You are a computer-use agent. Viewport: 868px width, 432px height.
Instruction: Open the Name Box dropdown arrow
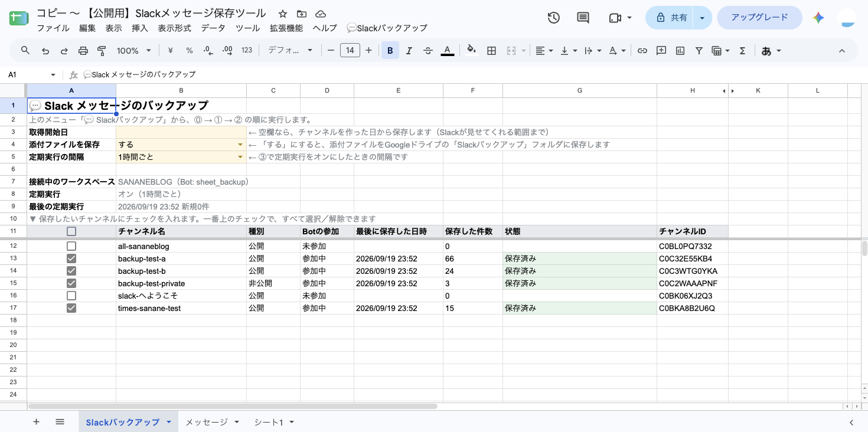point(53,75)
